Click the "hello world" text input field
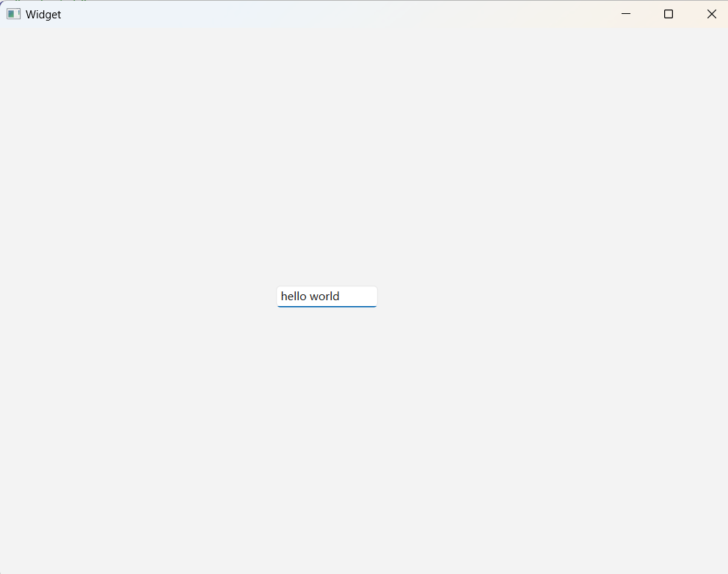728x574 pixels. click(x=327, y=297)
